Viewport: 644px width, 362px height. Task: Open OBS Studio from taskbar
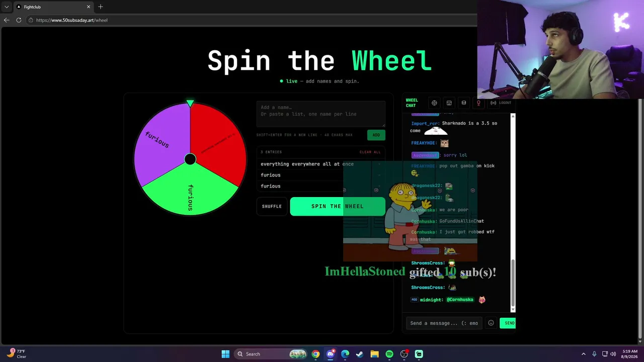(x=404, y=354)
